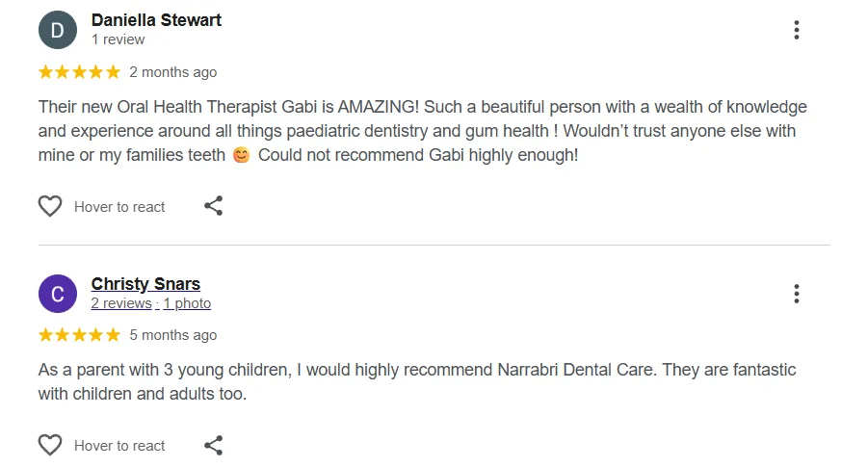Share Daniella Stewart's review
Screen dimensions: 868x468
214,206
